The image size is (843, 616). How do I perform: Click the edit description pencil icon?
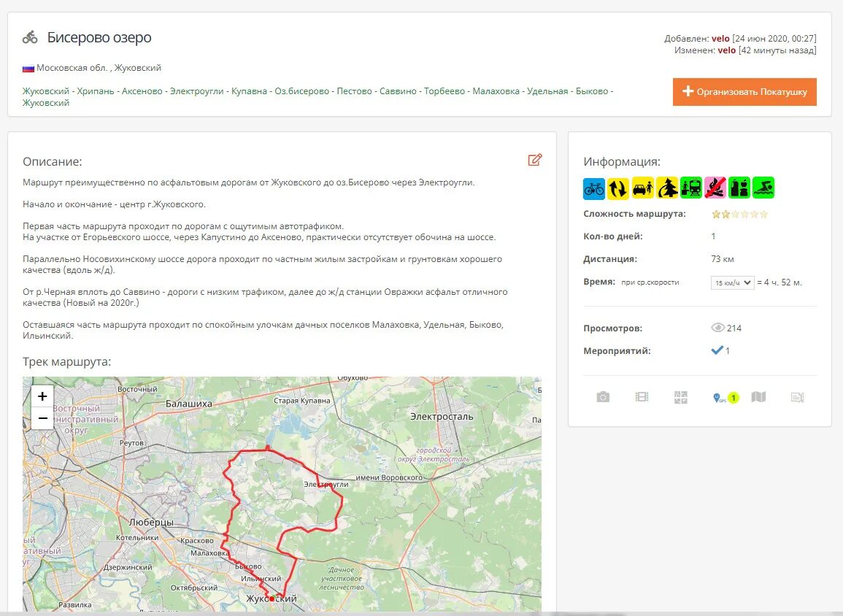[x=535, y=160]
